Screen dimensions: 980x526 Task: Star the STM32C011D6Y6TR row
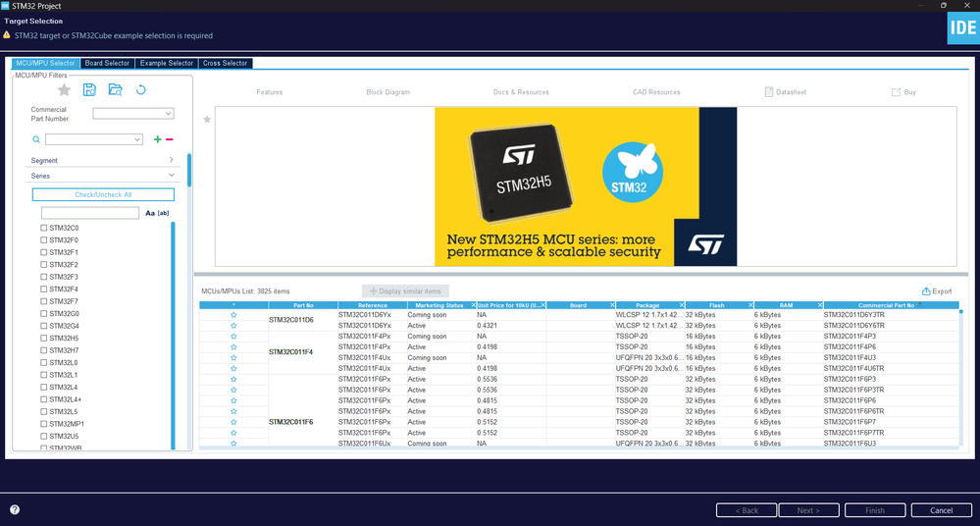pyautogui.click(x=233, y=326)
